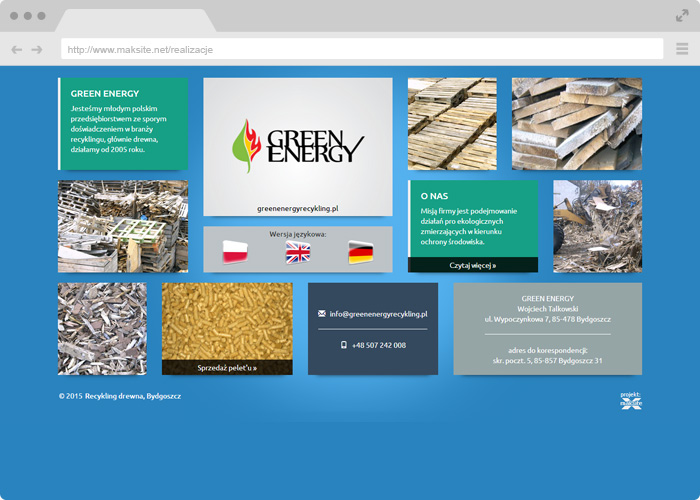
Task: Open the wood chips photo
Action: (102, 329)
